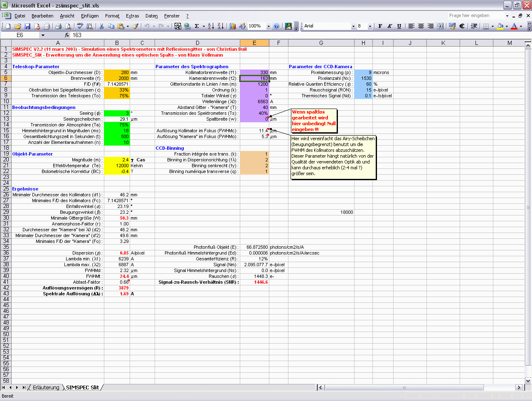Run the ABC spelling check
532x401 pixels.
tap(80, 26)
